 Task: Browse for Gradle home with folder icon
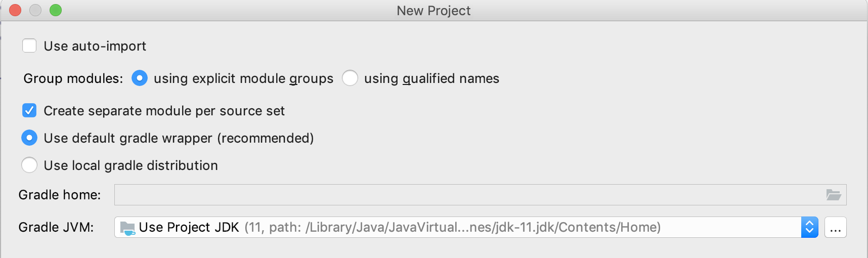click(833, 195)
